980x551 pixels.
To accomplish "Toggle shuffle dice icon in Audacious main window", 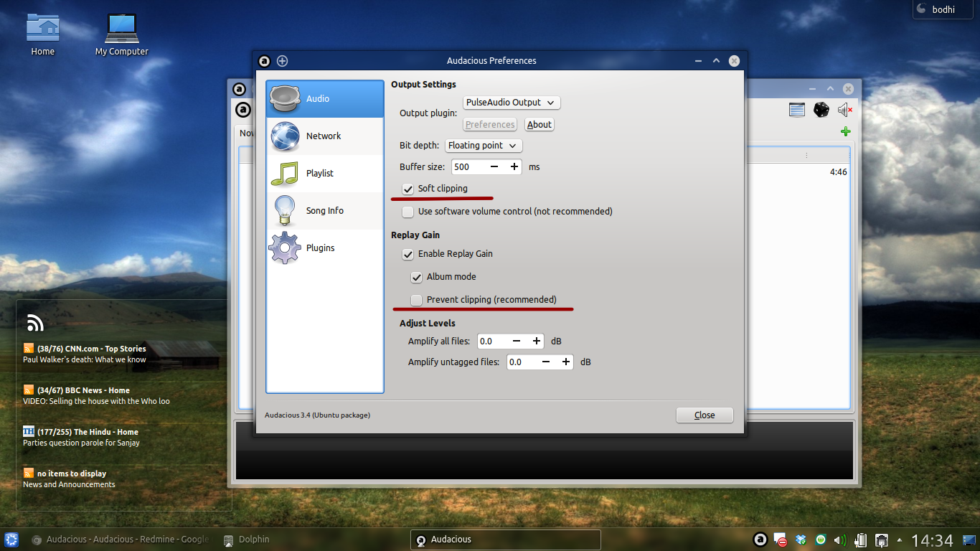I will point(821,110).
